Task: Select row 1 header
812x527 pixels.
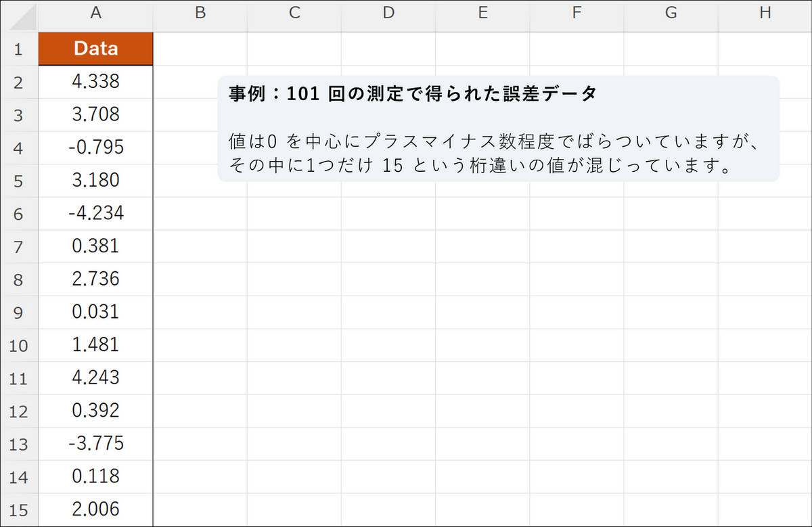Action: tap(19, 49)
